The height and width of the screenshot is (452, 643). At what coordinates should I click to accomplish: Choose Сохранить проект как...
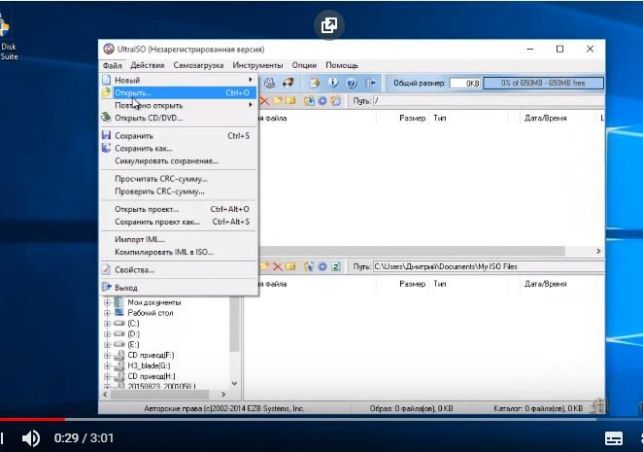coord(179,222)
